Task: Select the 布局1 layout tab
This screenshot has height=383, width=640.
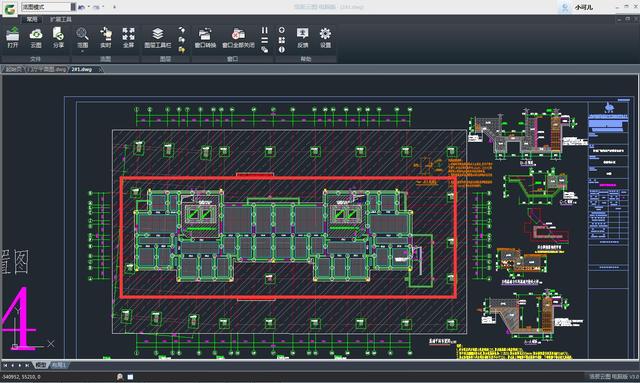Action: [59, 365]
